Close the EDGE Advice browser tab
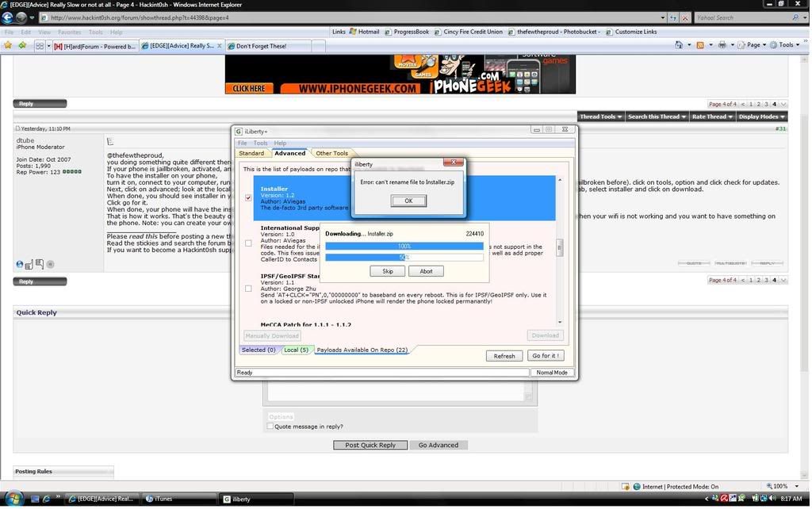812x509 pixels. pos(219,46)
